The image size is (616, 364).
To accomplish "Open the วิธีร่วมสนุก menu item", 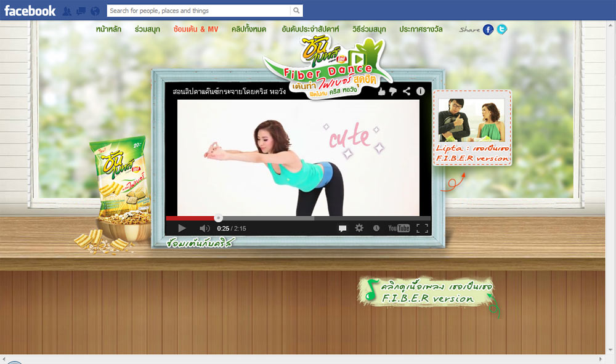I will coord(369,29).
